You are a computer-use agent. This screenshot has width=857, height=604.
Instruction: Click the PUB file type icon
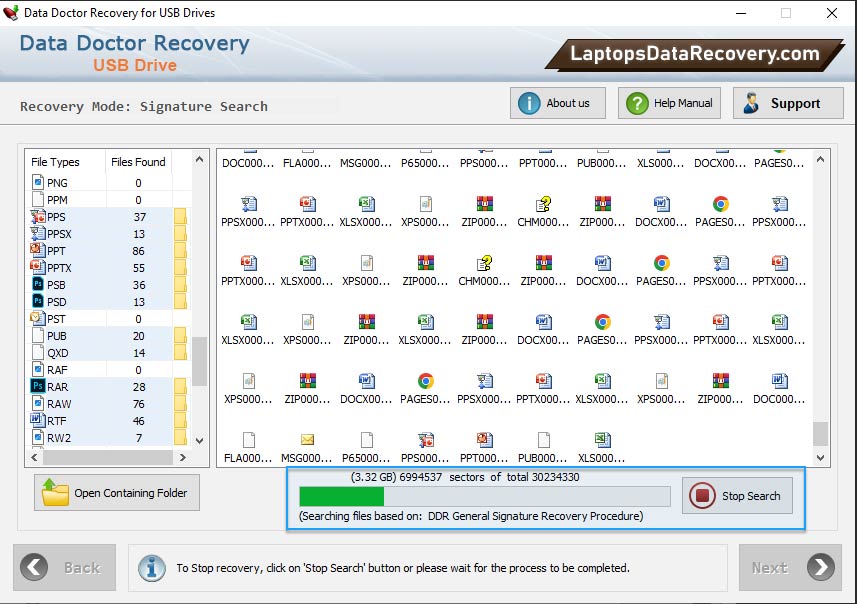(38, 335)
